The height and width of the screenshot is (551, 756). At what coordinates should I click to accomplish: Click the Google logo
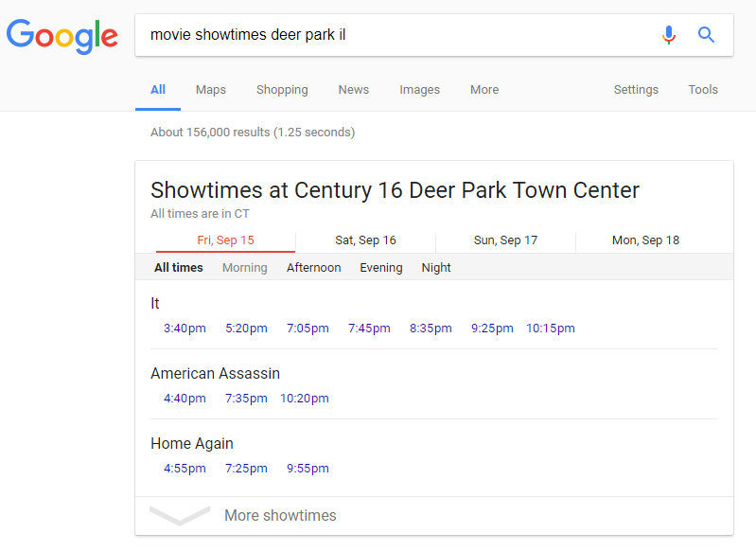click(x=62, y=36)
